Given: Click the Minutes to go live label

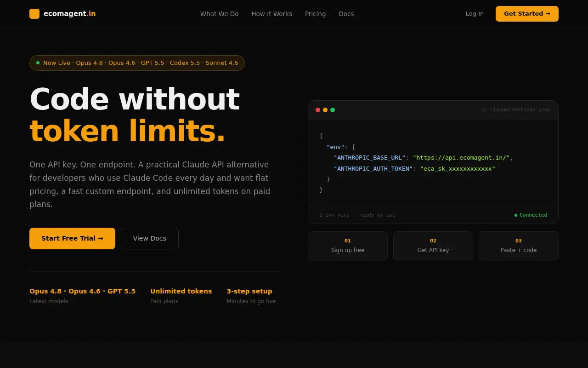Looking at the screenshot, I should (251, 301).
